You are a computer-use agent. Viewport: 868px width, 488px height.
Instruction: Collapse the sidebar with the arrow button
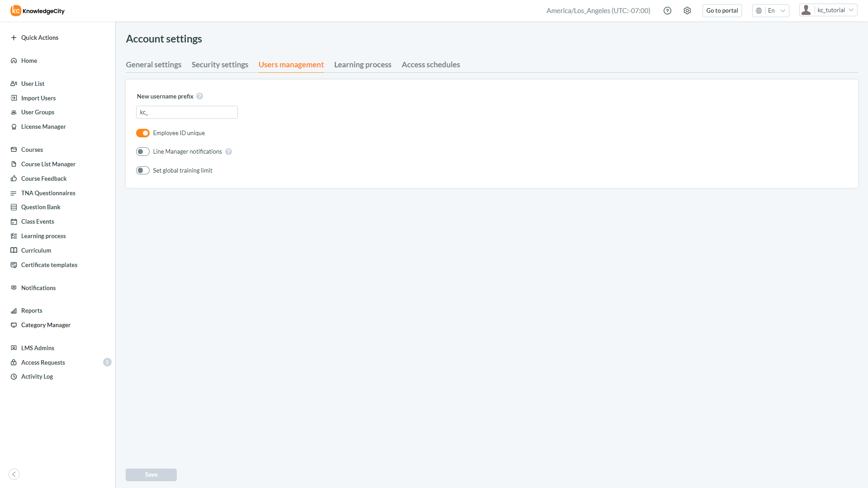(x=14, y=474)
